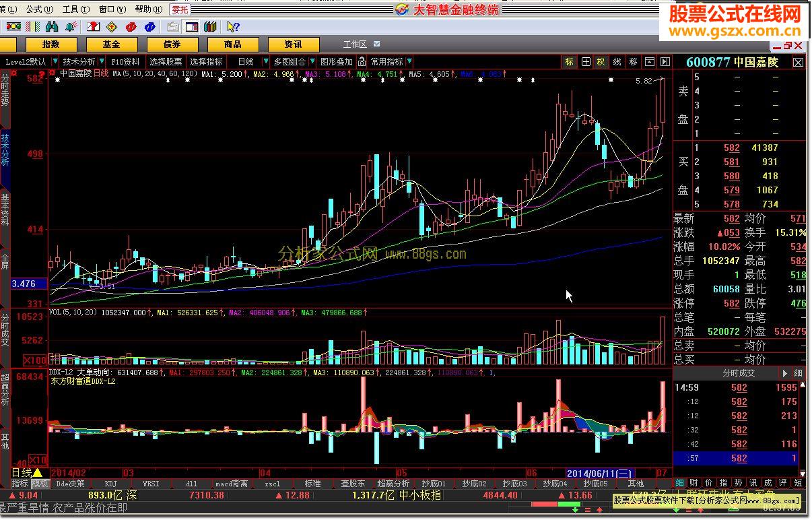
Task: Click the window layout toolbar icon
Action: [x=192, y=27]
